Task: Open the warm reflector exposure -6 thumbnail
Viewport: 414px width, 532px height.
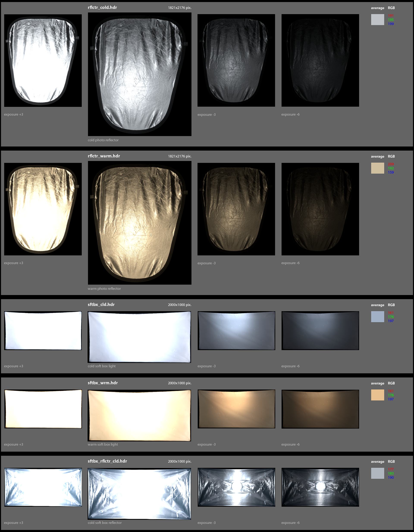Action: click(x=320, y=209)
